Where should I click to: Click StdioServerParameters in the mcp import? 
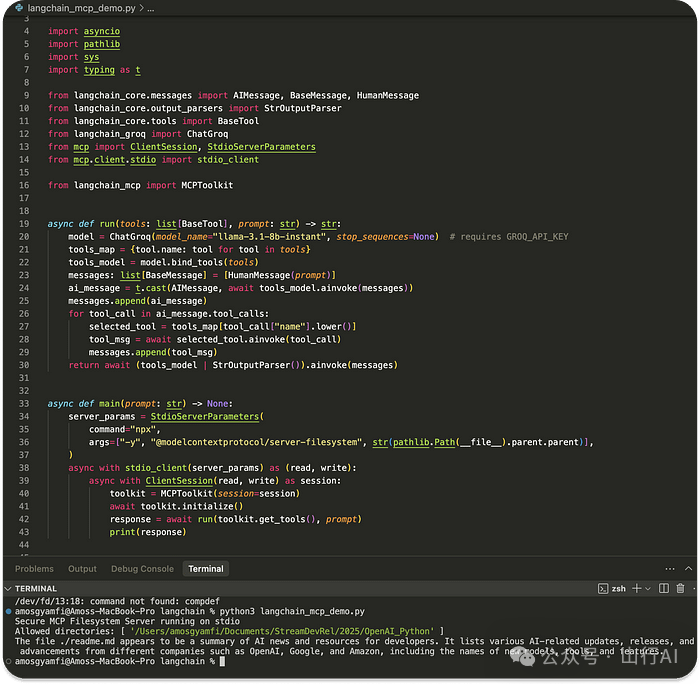tap(260, 147)
